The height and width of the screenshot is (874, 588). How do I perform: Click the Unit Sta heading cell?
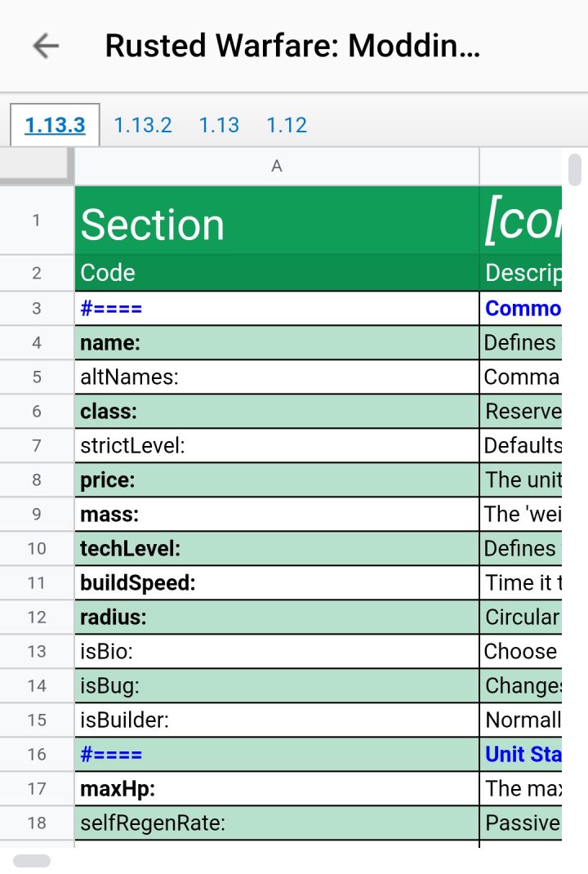point(520,754)
